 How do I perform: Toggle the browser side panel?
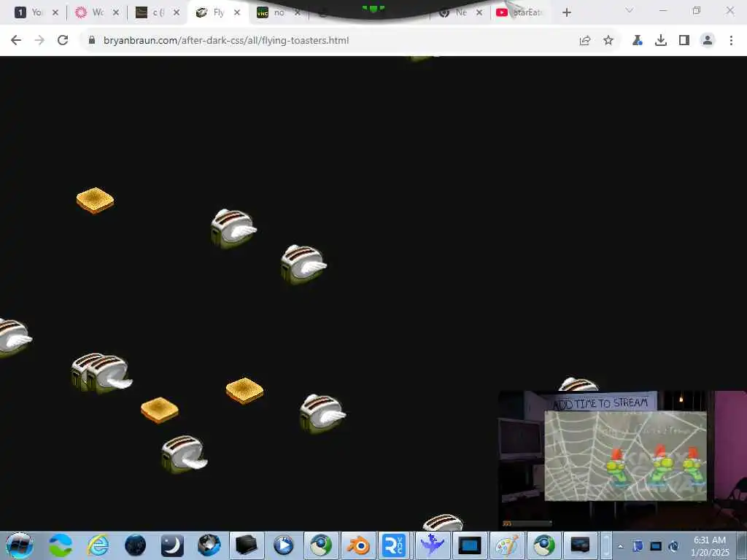click(684, 41)
